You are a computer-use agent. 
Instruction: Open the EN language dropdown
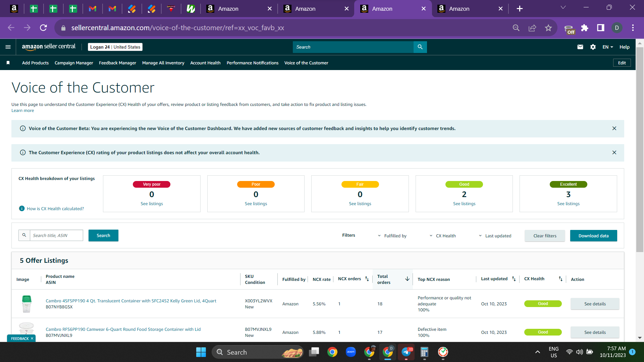[x=607, y=47]
